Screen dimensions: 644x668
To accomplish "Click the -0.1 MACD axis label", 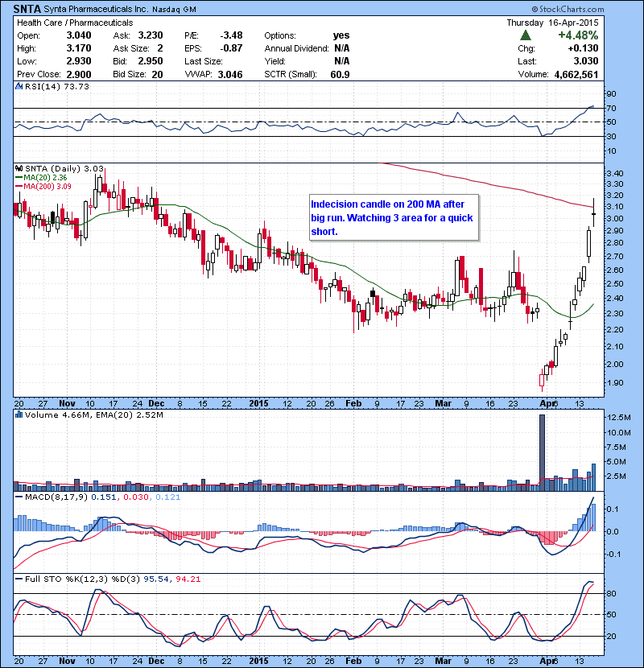I will tap(613, 555).
